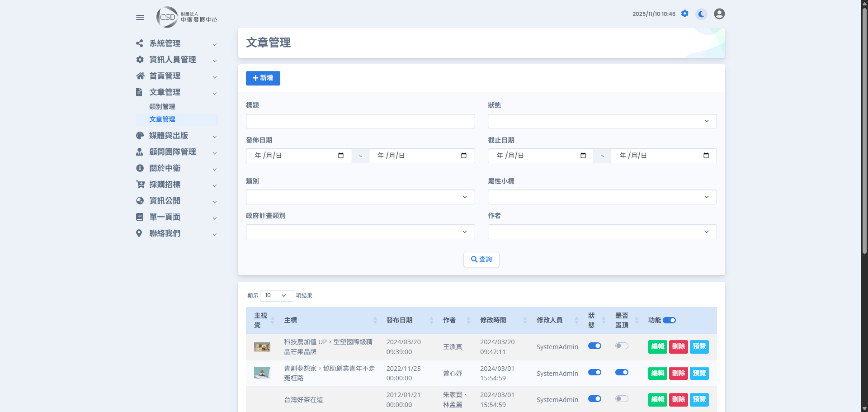868x412 pixels.
Task: Expand the 媒體與出版 sidebar menu
Action: point(176,136)
